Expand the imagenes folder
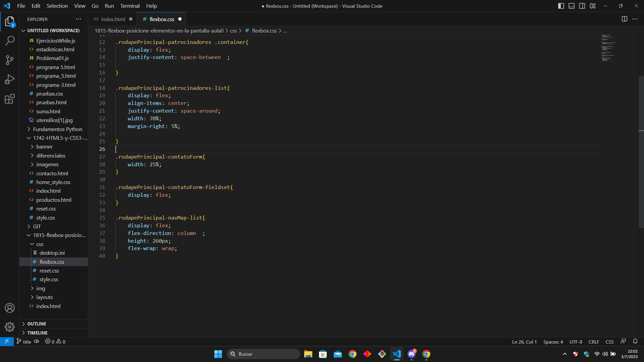 [x=54, y=164]
